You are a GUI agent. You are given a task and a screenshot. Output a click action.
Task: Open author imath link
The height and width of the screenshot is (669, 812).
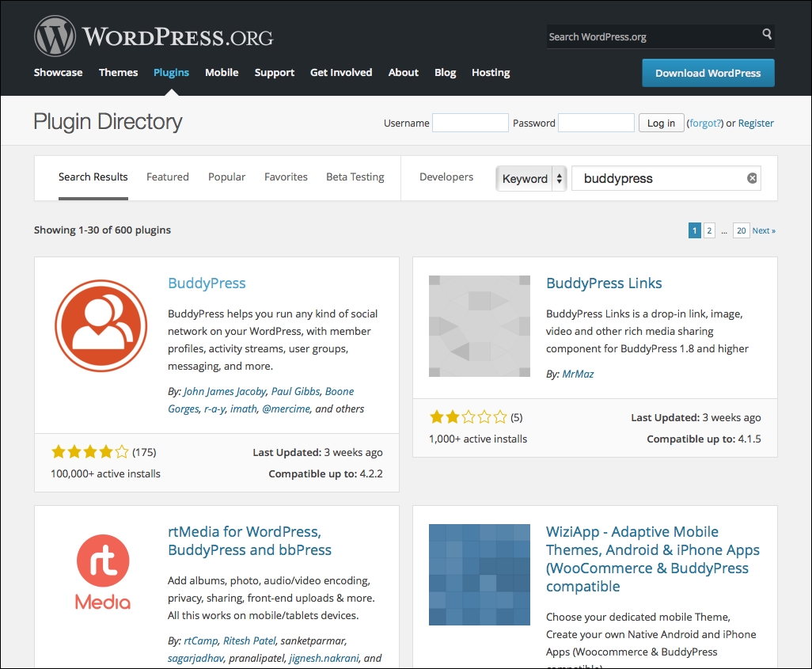click(244, 409)
